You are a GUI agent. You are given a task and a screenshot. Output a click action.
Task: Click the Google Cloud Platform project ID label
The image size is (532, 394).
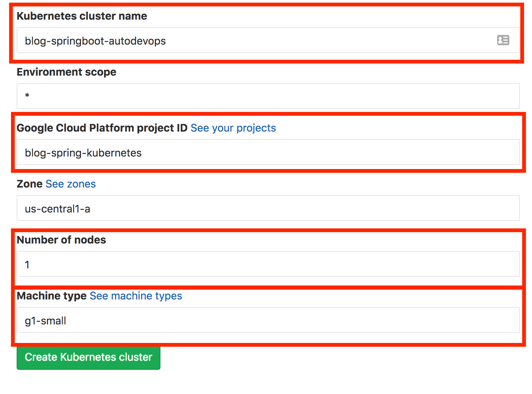[x=102, y=128]
